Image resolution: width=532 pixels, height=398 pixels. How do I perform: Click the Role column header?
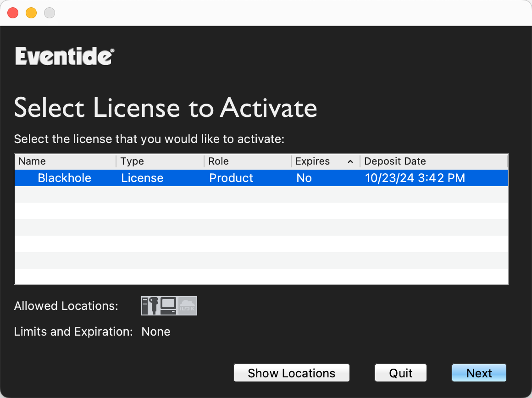click(x=248, y=161)
